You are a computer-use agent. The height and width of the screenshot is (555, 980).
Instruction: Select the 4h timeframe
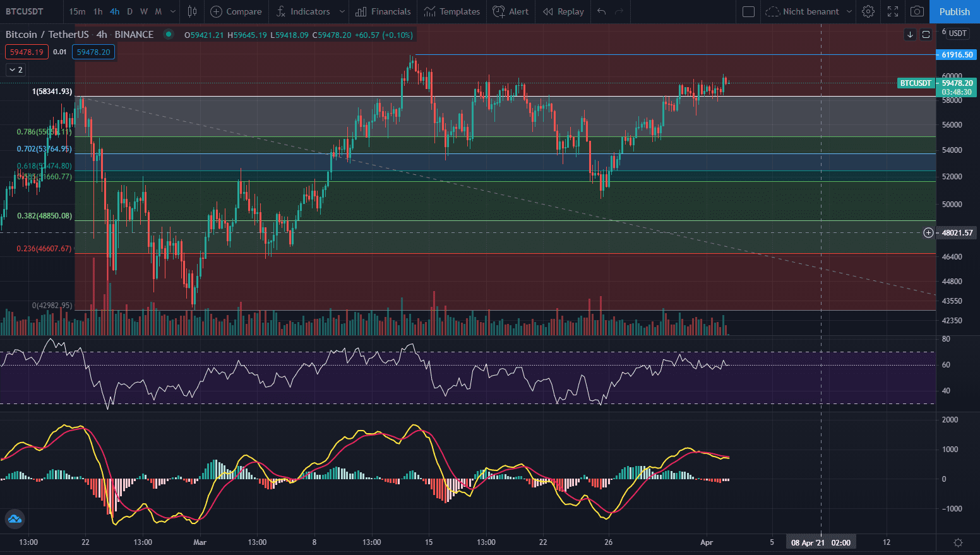[x=114, y=11]
